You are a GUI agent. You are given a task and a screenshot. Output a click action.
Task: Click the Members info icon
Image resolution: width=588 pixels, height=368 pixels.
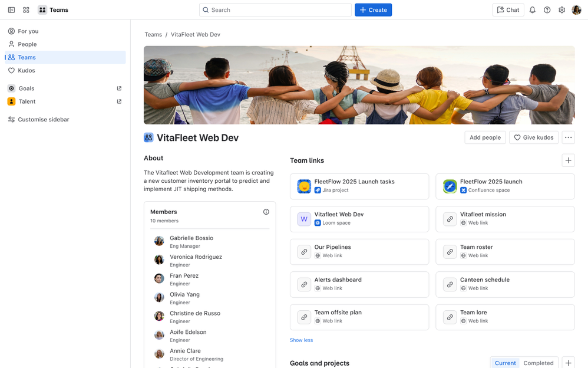coord(266,212)
